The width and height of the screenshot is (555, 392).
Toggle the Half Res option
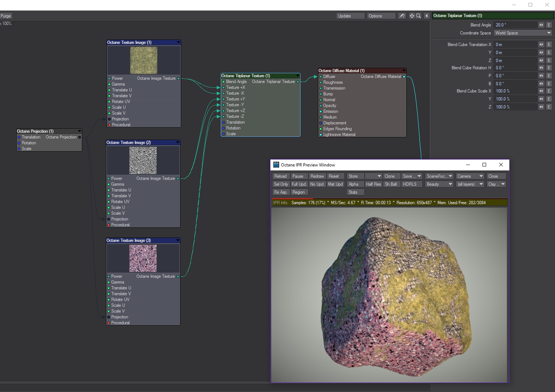pyautogui.click(x=373, y=184)
